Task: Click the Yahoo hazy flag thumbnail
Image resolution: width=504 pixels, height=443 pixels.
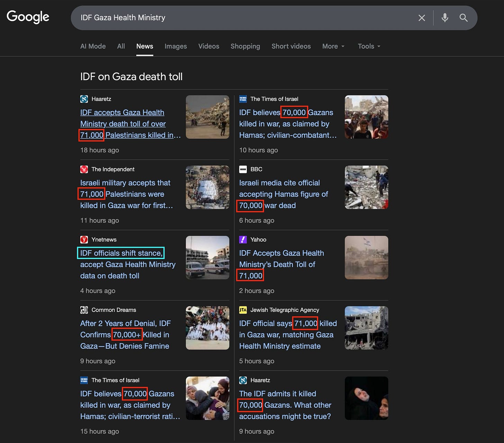Action: pyautogui.click(x=367, y=258)
